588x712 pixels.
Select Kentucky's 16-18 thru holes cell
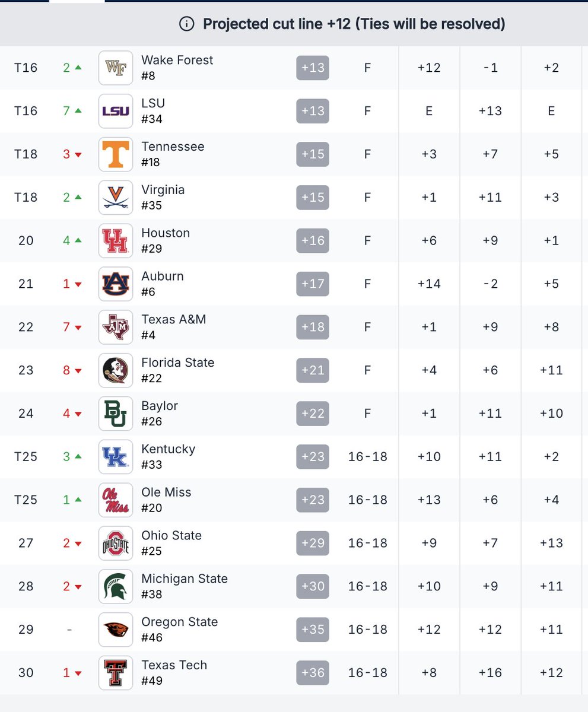click(x=367, y=457)
